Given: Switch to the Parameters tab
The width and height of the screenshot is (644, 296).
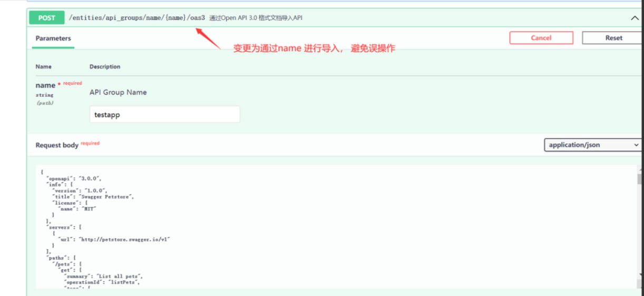Looking at the screenshot, I should pyautogui.click(x=53, y=38).
